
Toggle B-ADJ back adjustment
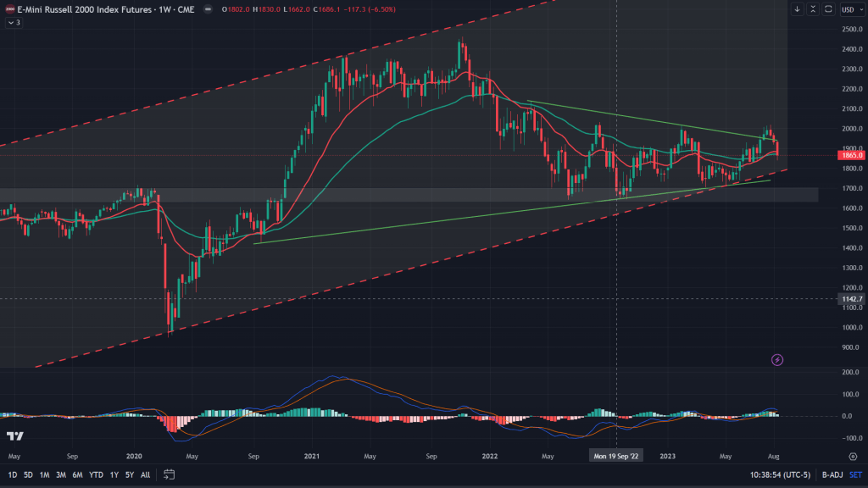pos(821,474)
